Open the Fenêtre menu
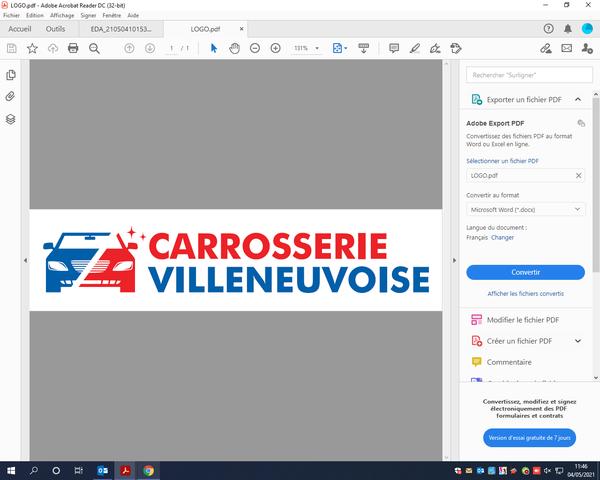This screenshot has height=480, width=600. point(112,15)
